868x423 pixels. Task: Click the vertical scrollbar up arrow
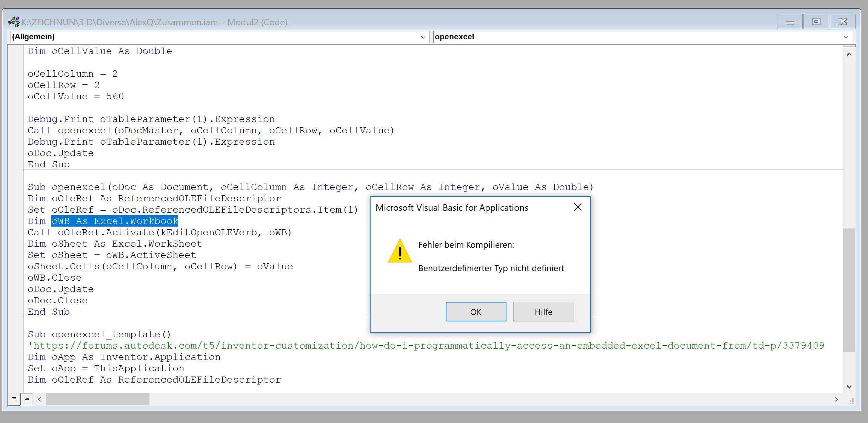point(849,54)
